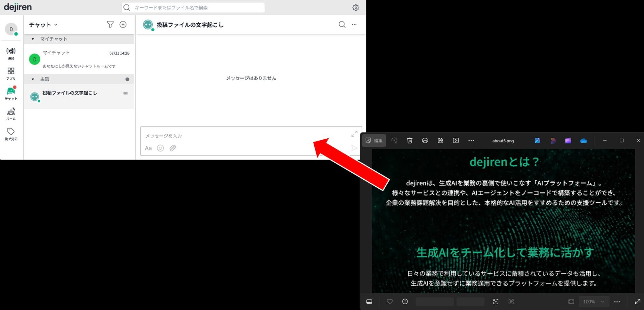Image resolution: width=644 pixels, height=310 pixels.
Task: Click the attach file paperclip icon
Action: [x=172, y=148]
